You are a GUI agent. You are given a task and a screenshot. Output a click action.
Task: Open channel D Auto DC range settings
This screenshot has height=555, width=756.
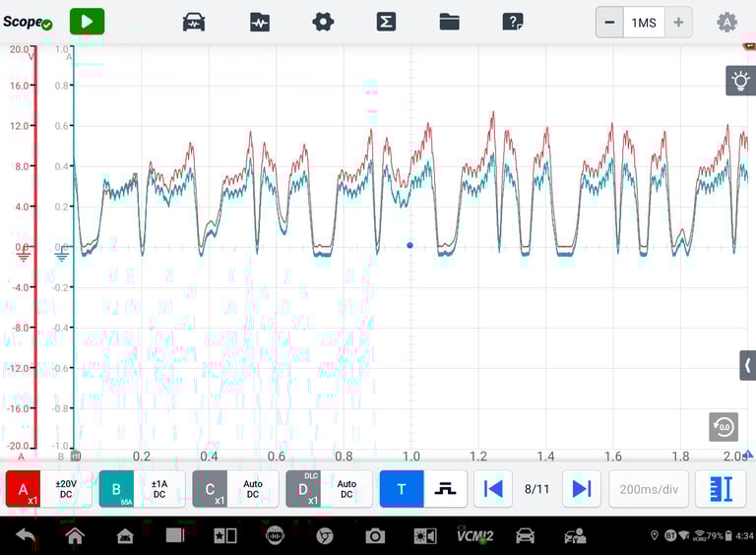(x=346, y=489)
